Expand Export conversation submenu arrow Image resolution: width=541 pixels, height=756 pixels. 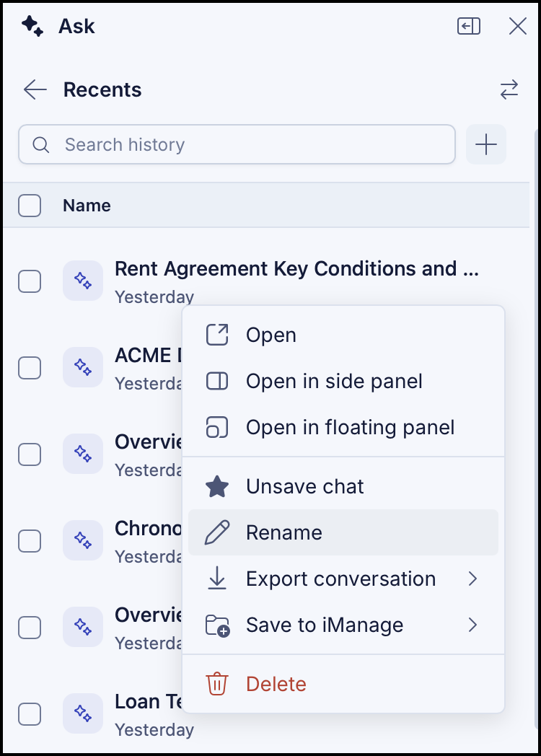click(472, 579)
